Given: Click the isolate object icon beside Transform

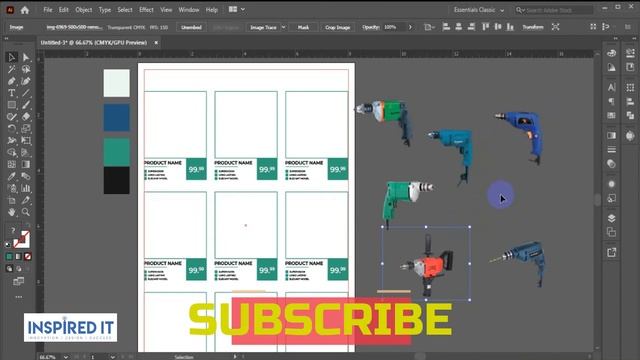Looking at the screenshot, I should pos(556,27).
